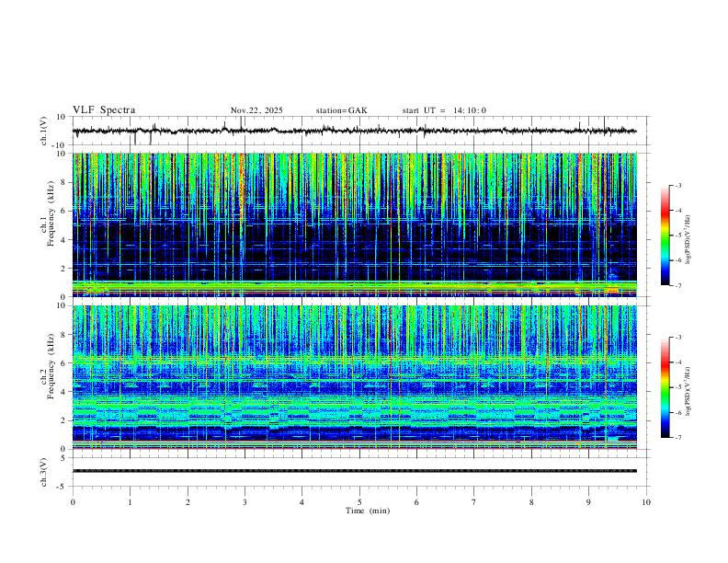Click the "8" kHz tick on ch.1 spectrogram
Screen dimensions: 728x563
point(64,182)
